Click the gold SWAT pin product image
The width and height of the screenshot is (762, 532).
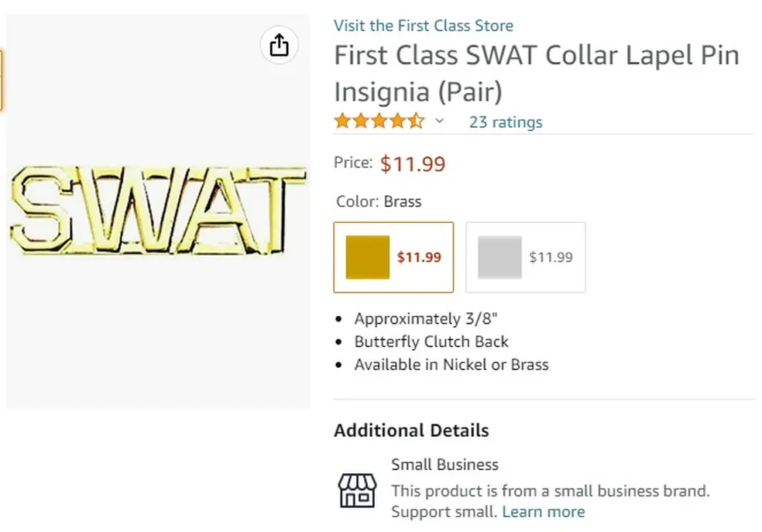point(157,211)
